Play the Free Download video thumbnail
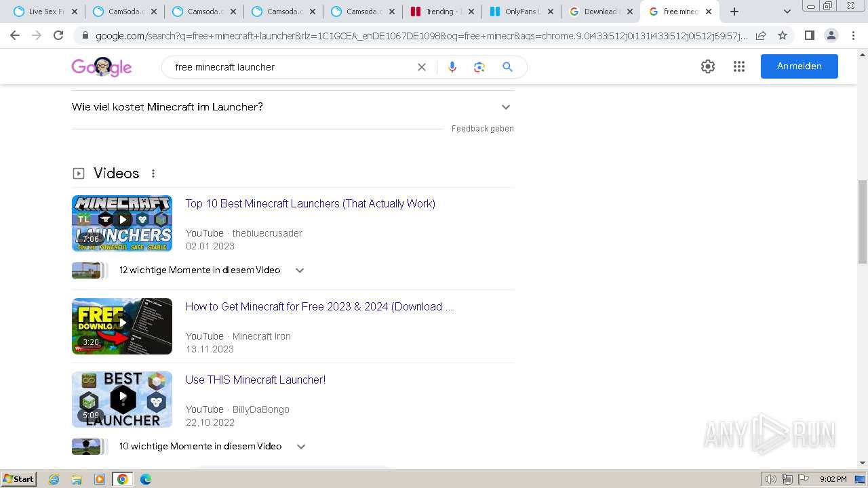This screenshot has width=868, height=488. tap(122, 327)
